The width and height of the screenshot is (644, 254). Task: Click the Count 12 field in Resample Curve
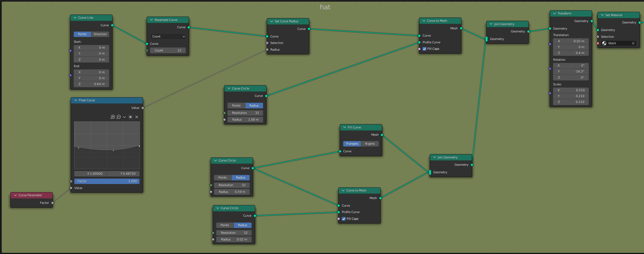click(168, 50)
